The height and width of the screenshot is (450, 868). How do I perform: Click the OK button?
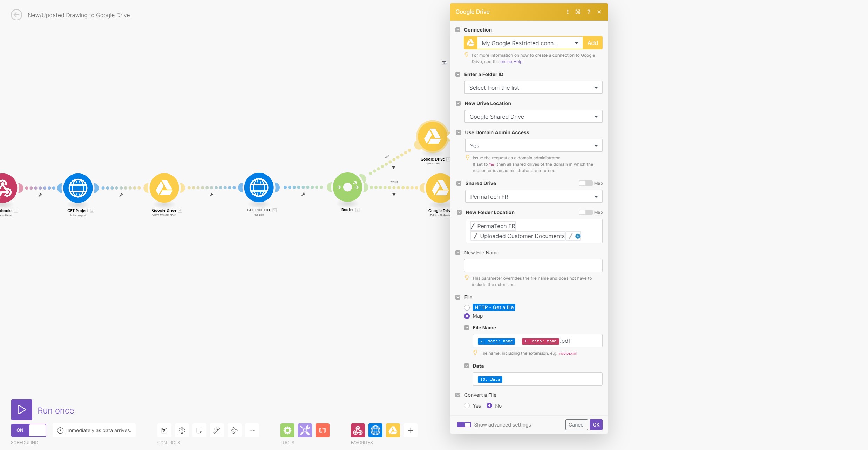pos(596,425)
